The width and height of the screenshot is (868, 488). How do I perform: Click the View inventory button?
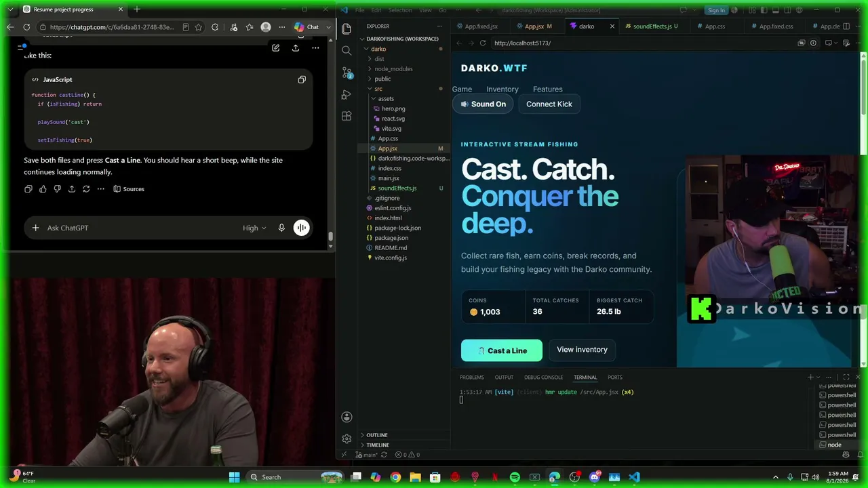(582, 350)
